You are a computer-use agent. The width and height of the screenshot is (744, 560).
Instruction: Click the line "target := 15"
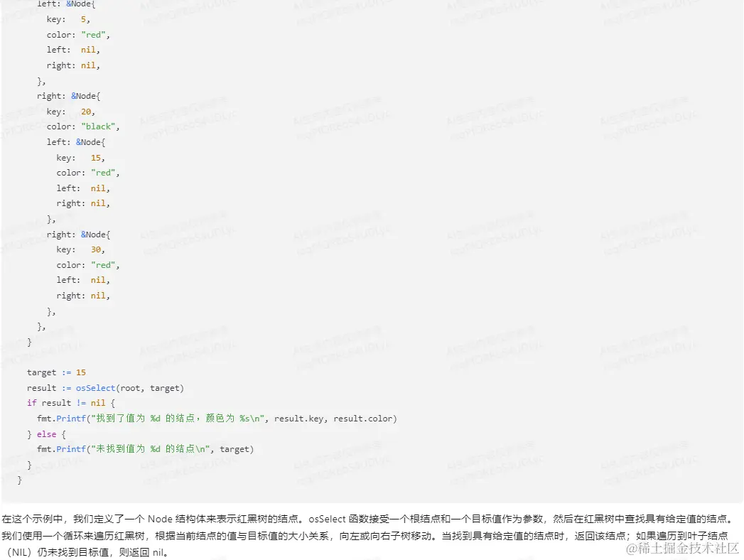coord(56,372)
